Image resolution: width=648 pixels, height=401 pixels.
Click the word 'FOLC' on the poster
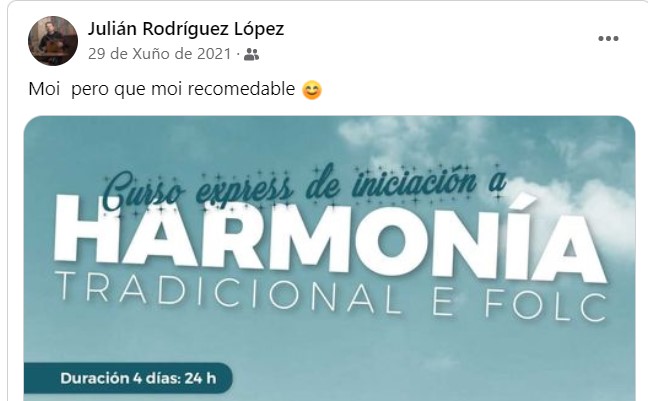546,305
